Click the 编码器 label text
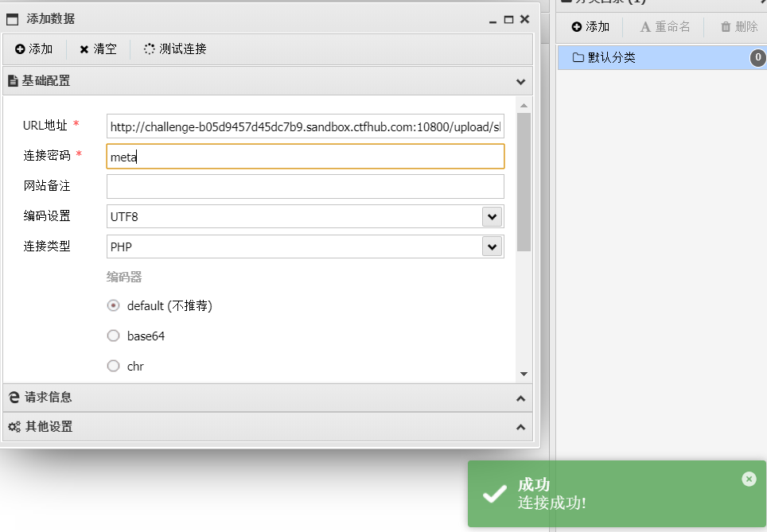Image resolution: width=767 pixels, height=532 pixels. [x=124, y=278]
